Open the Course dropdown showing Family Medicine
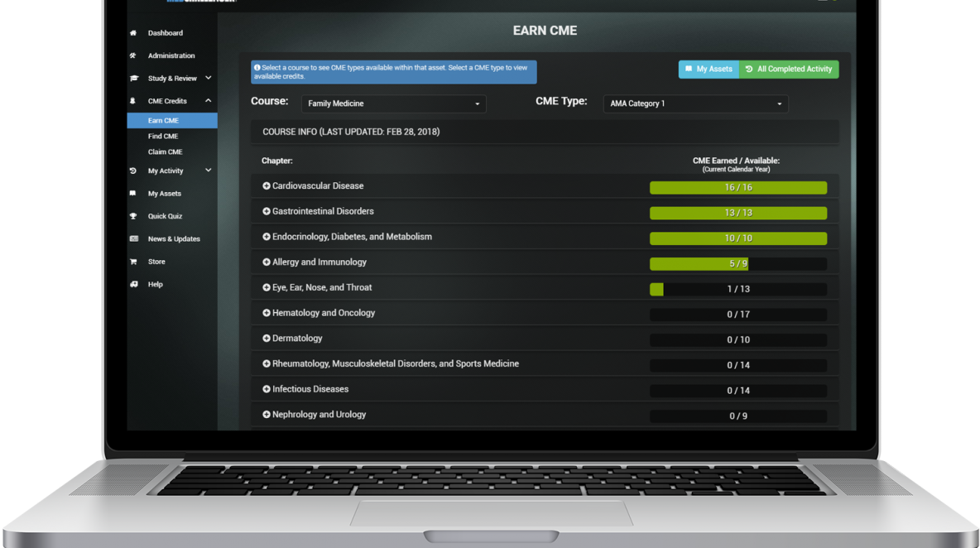 394,103
